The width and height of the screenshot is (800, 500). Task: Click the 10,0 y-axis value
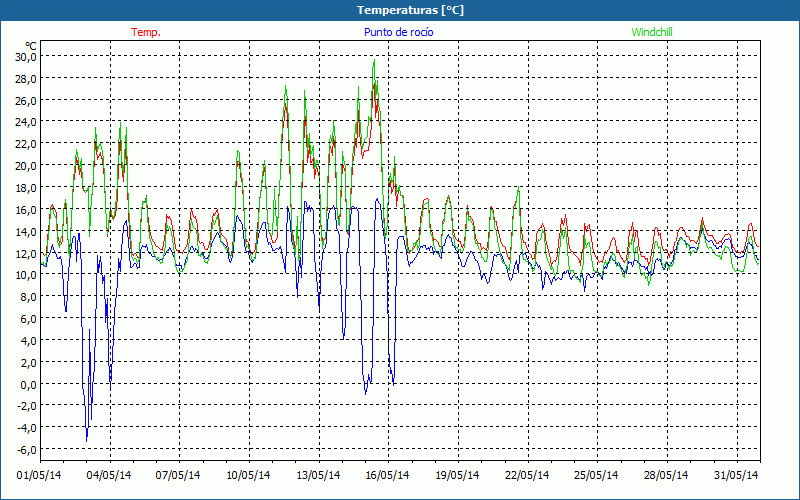[26, 275]
